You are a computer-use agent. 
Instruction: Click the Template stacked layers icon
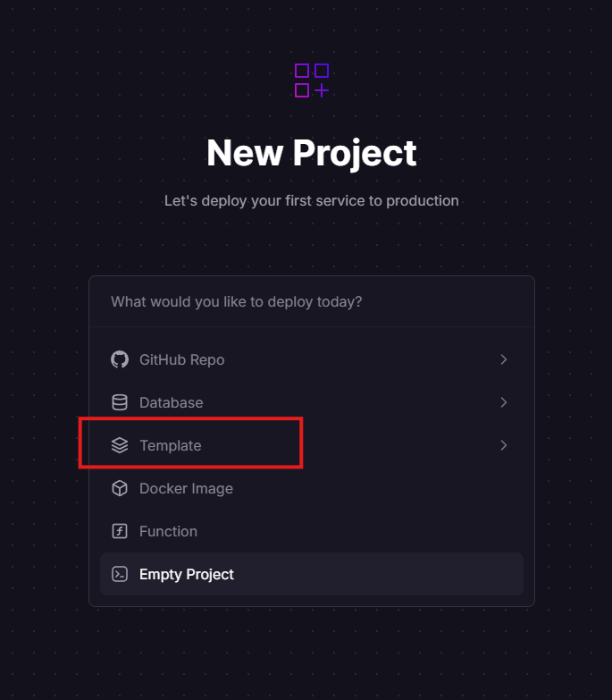pos(120,445)
